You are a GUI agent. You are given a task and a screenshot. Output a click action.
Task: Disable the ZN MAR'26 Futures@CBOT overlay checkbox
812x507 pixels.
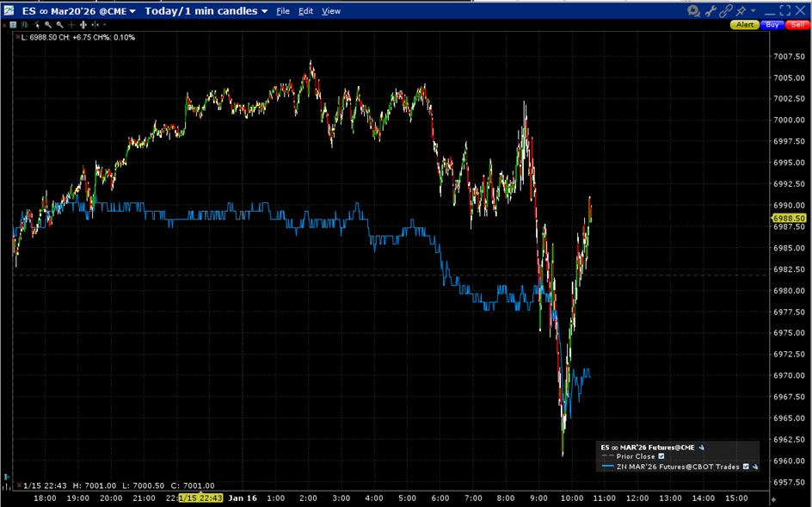pos(746,467)
